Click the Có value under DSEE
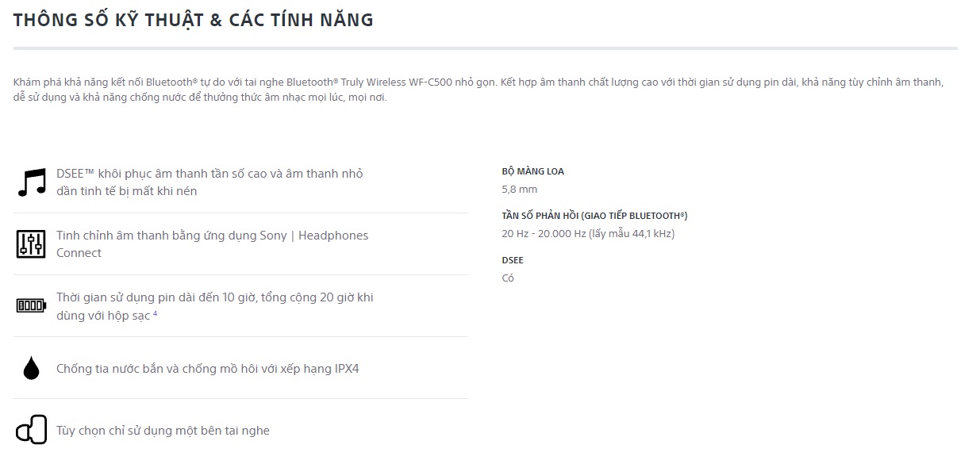 (x=508, y=278)
